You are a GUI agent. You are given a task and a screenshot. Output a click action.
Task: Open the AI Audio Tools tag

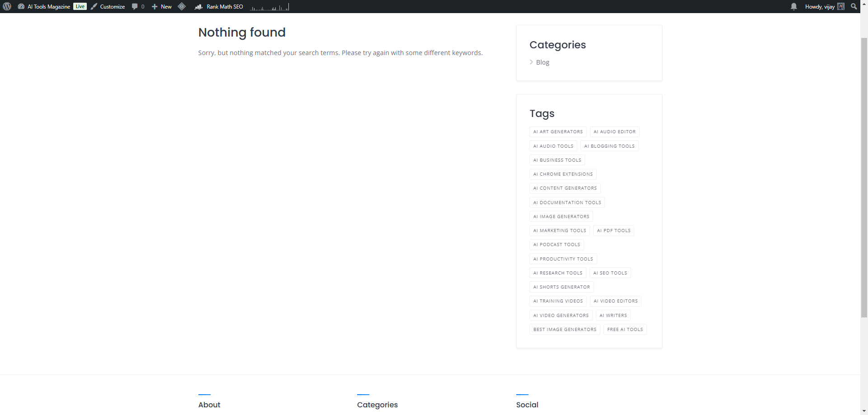pos(553,146)
